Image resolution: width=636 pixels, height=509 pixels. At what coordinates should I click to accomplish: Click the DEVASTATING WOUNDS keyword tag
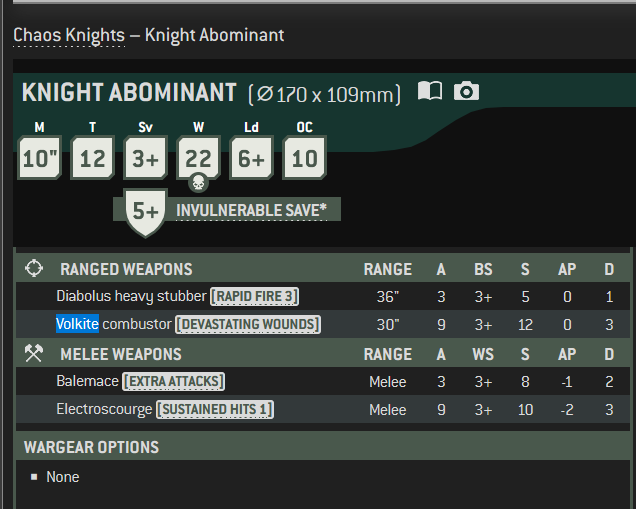click(x=248, y=324)
